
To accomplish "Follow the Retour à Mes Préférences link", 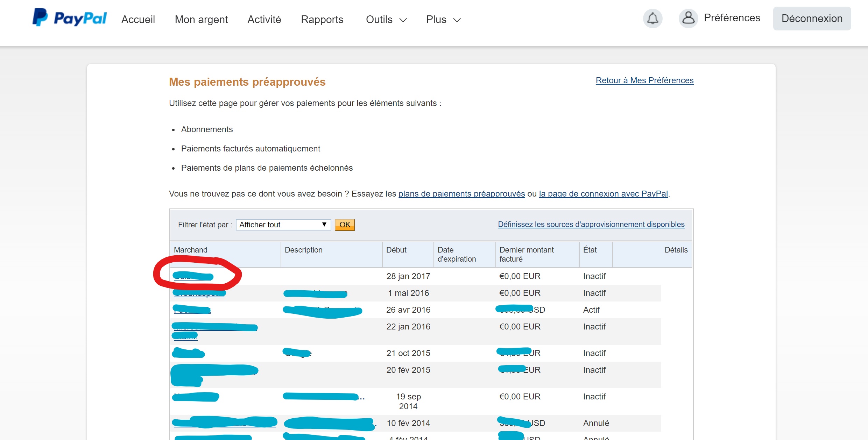I will pos(644,80).
